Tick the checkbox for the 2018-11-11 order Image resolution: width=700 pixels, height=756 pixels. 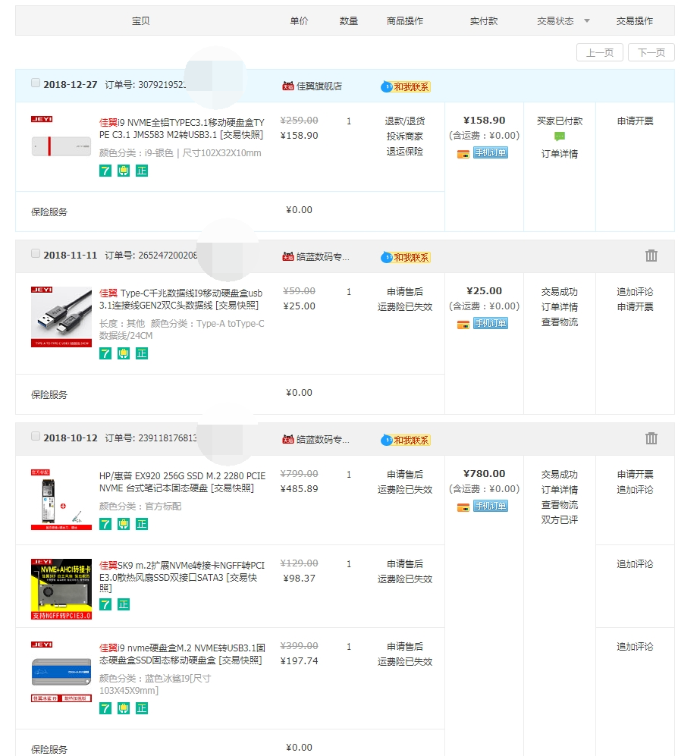tap(36, 253)
